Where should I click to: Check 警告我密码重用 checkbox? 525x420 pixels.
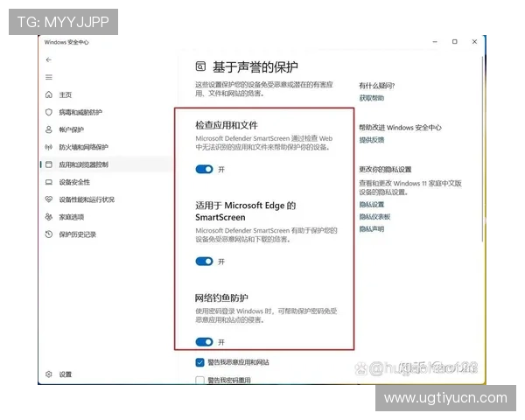tap(199, 380)
